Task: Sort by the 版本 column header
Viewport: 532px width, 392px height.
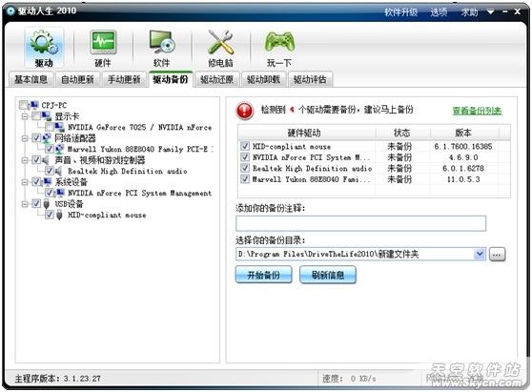Action: click(463, 133)
